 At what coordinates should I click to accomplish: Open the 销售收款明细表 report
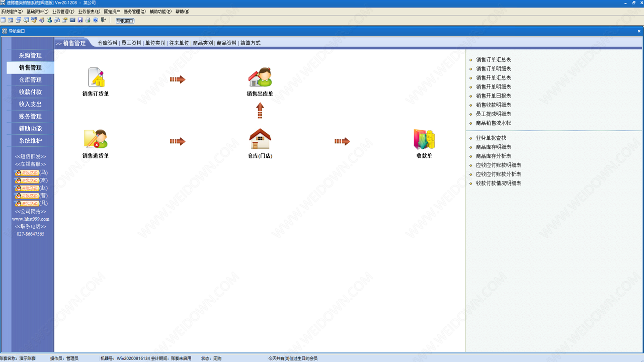[x=494, y=105]
